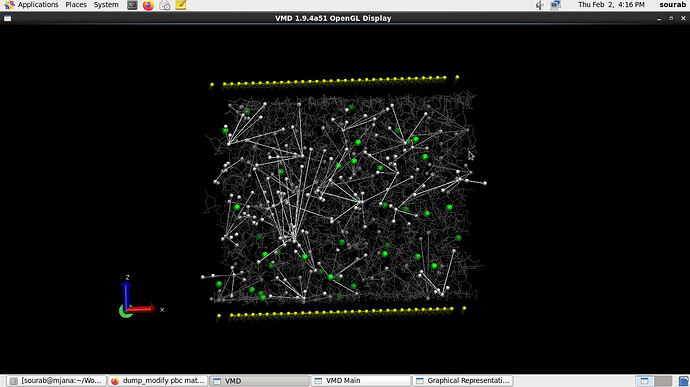Click the clock showing Thu Feb 2
Screen dimensions: 690x387
(x=611, y=5)
